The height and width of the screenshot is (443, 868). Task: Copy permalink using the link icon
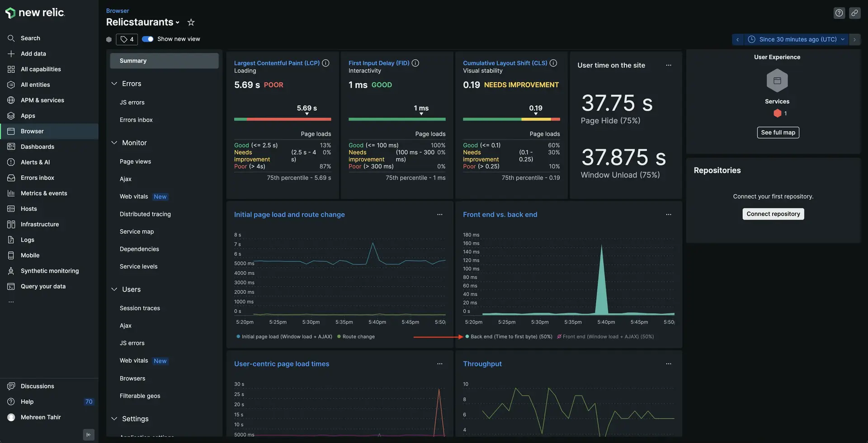pyautogui.click(x=854, y=13)
